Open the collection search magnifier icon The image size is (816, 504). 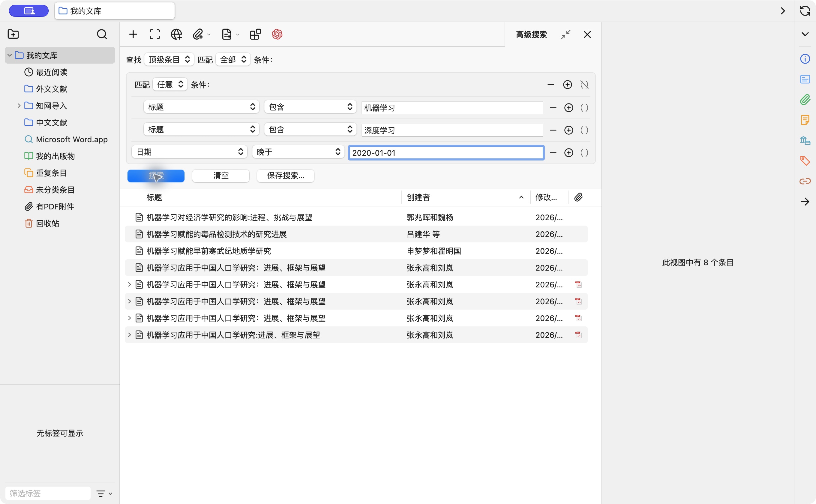click(x=102, y=34)
